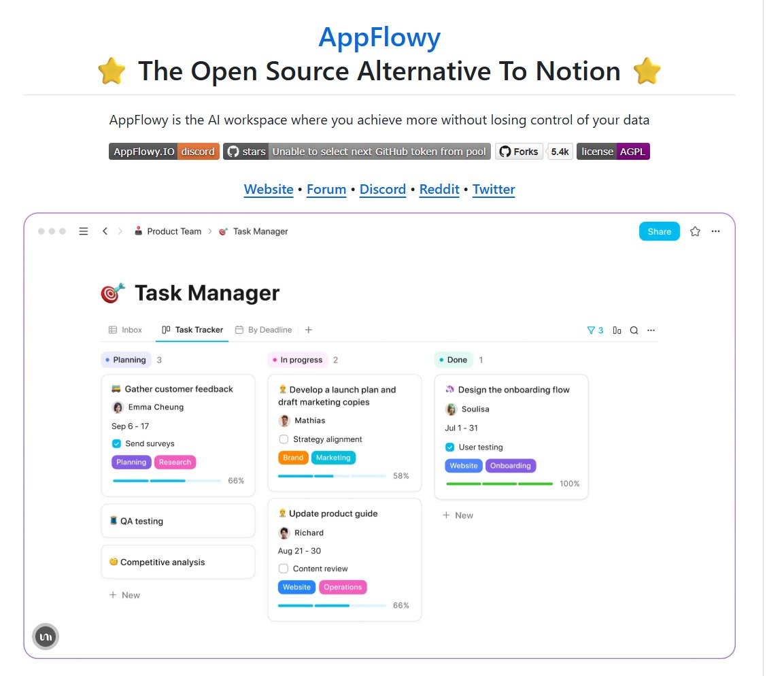Click the Competitive analysis card emoji
Viewport: 784px width, 676px height.
tap(114, 562)
